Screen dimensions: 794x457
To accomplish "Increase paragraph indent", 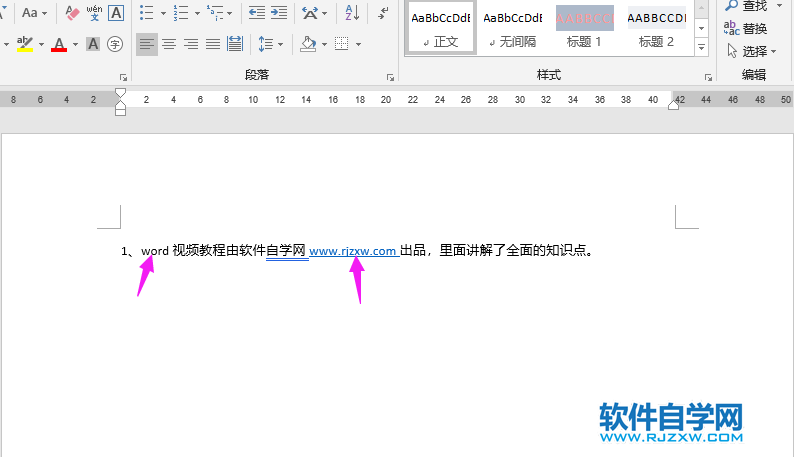I will [279, 13].
